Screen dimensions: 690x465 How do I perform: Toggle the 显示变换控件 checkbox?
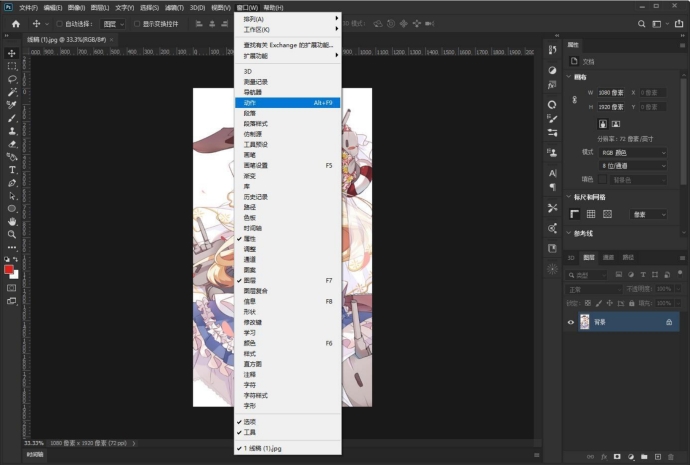click(137, 24)
